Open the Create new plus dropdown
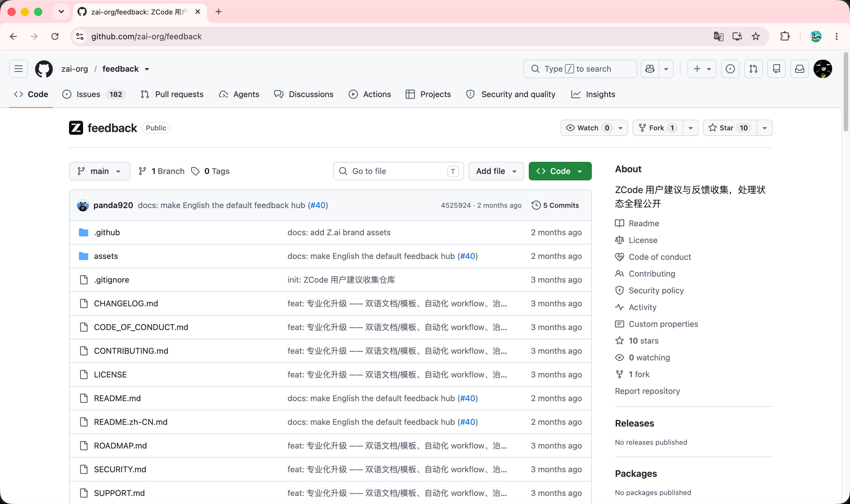The image size is (850, 504). pos(702,69)
